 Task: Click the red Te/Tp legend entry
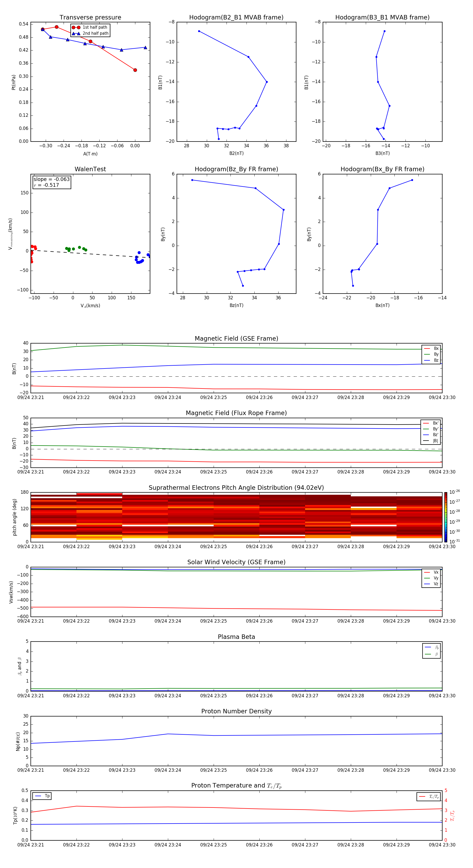tap(429, 796)
